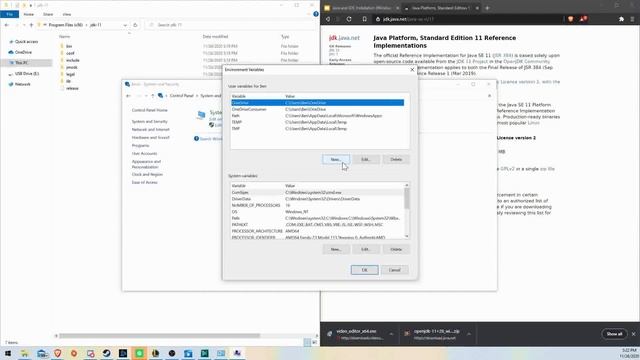This screenshot has width=640, height=360.
Task: Click the Search jdk-11 box
Action: pyautogui.click(x=231, y=25)
